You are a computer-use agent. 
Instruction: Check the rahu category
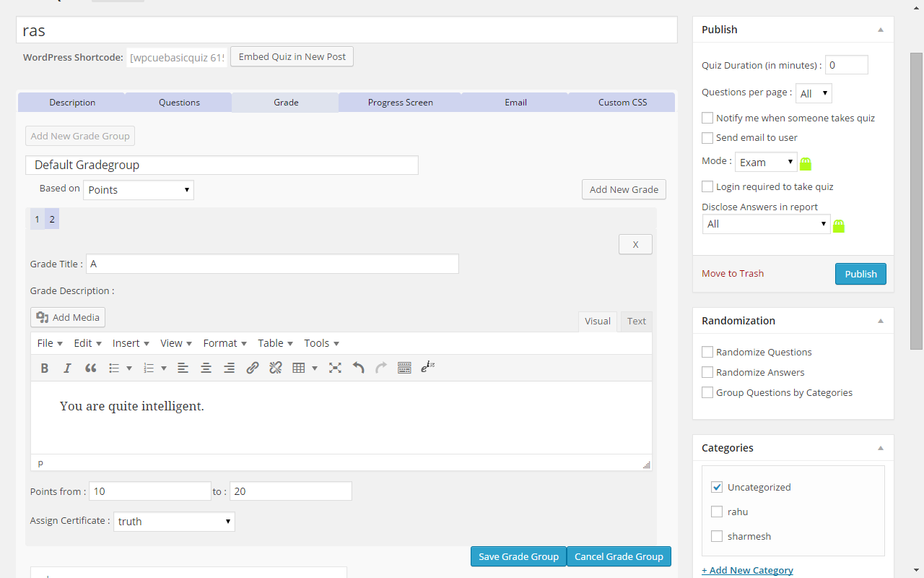point(717,512)
